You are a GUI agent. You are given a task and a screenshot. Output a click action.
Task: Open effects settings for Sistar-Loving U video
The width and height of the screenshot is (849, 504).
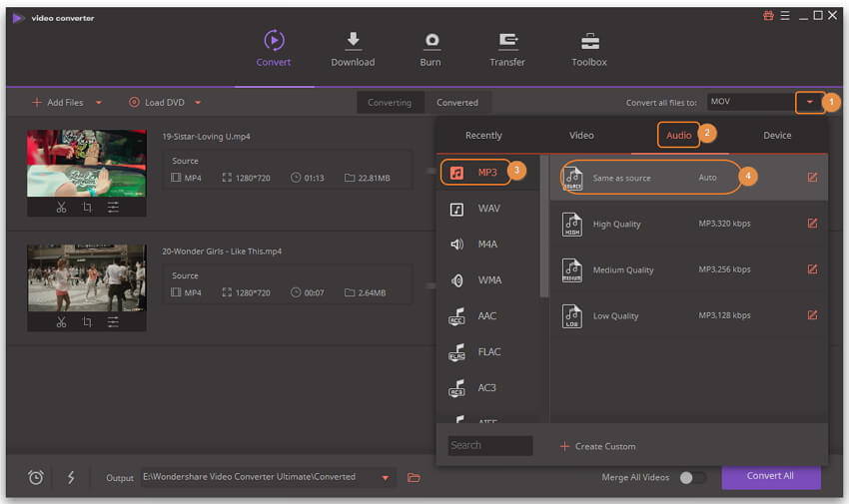[x=113, y=208]
